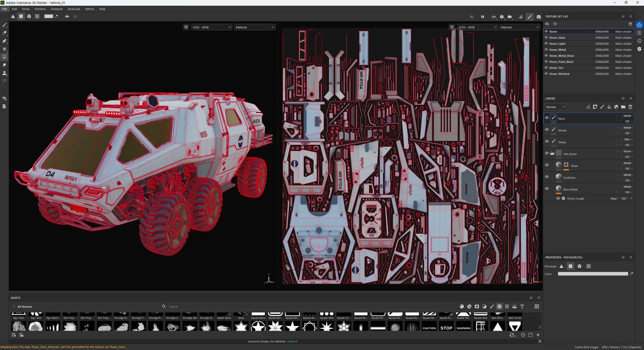This screenshot has height=350, width=644.
Task: Open the History panel icon
Action: point(639,41)
